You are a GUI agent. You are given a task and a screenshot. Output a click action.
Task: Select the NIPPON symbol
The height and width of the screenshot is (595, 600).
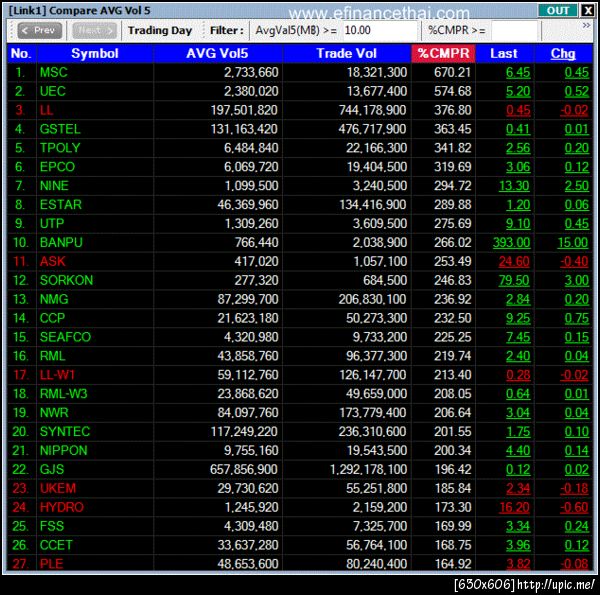coord(64,451)
